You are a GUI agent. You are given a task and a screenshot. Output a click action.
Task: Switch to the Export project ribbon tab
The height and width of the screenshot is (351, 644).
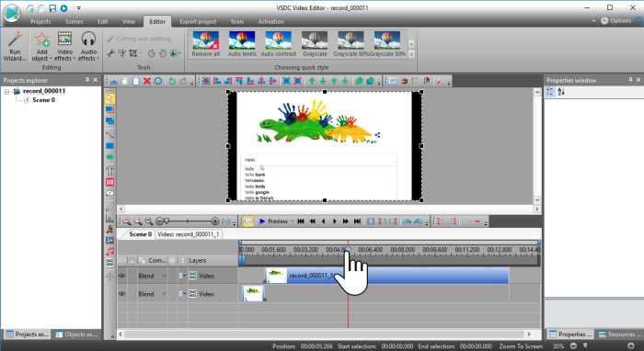click(x=198, y=22)
